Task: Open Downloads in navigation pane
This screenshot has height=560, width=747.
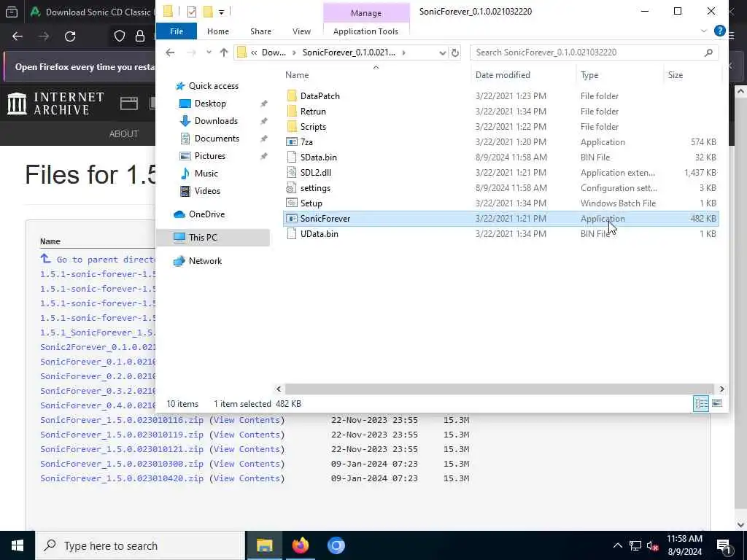Action: pos(216,121)
